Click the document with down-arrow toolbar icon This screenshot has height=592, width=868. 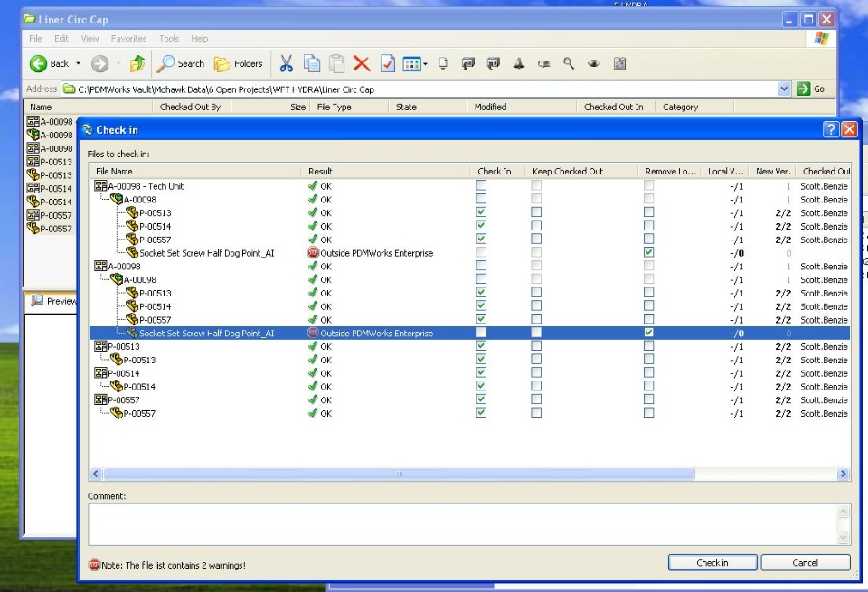pos(443,63)
